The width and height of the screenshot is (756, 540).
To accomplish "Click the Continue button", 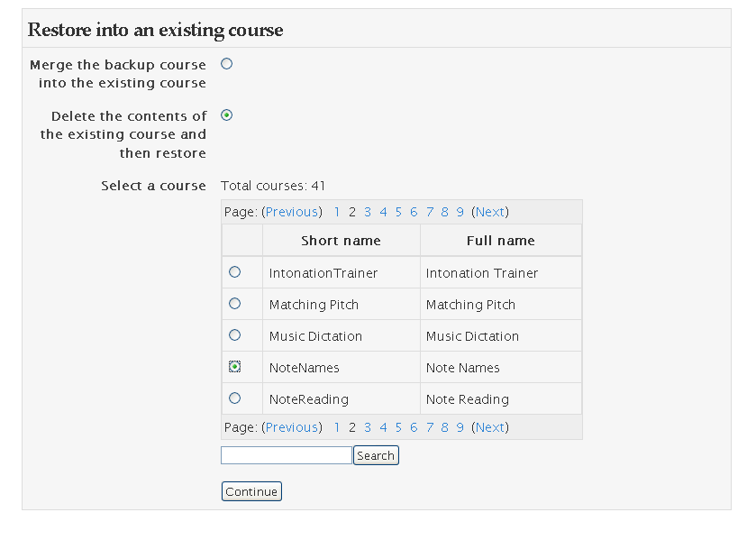I will pyautogui.click(x=251, y=491).
